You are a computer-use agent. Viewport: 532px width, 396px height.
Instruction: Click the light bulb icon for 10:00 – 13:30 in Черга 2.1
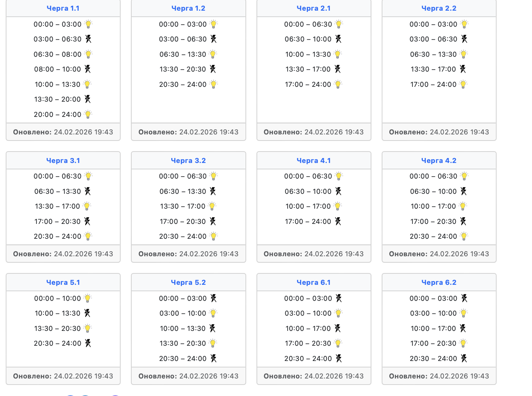(x=338, y=54)
